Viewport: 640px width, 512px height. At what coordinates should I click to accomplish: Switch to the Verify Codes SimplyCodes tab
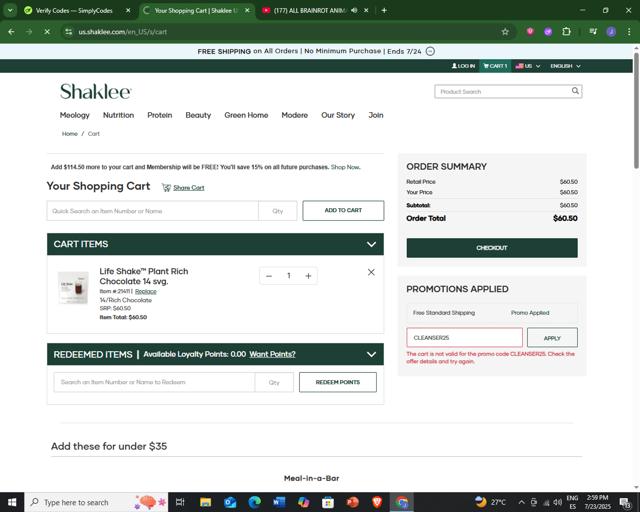coord(73,11)
